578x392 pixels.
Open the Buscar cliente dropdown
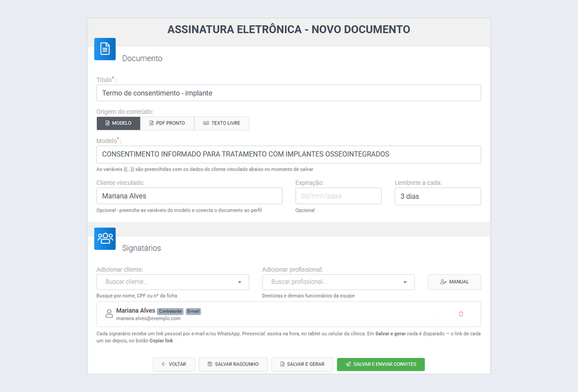pyautogui.click(x=172, y=282)
